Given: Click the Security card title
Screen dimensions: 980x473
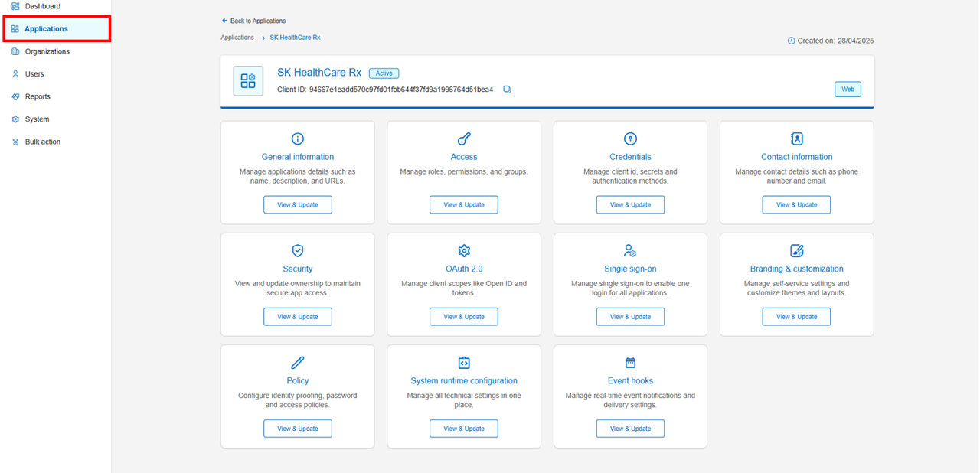Looking at the screenshot, I should pos(298,269).
